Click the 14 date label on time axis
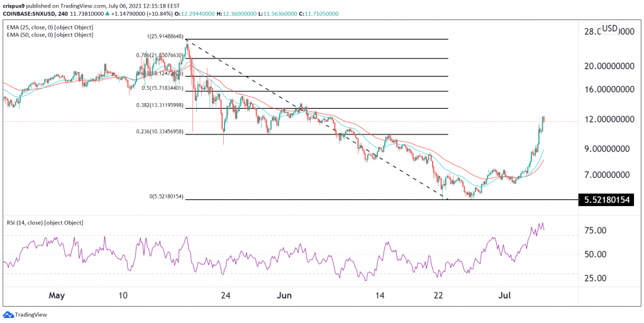Screen dimensions: 644x323 379,295
